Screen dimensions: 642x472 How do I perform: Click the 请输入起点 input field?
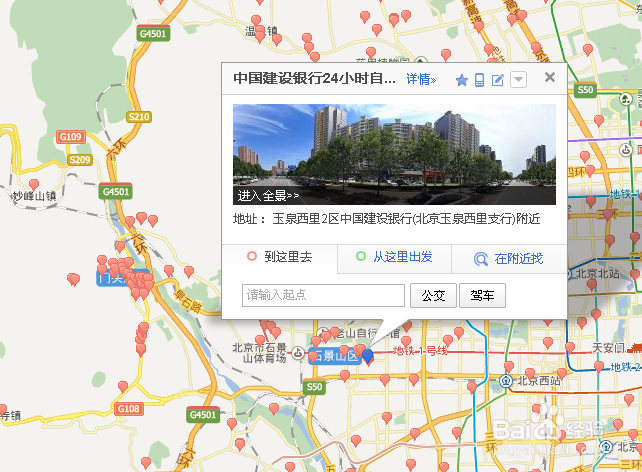(x=323, y=295)
